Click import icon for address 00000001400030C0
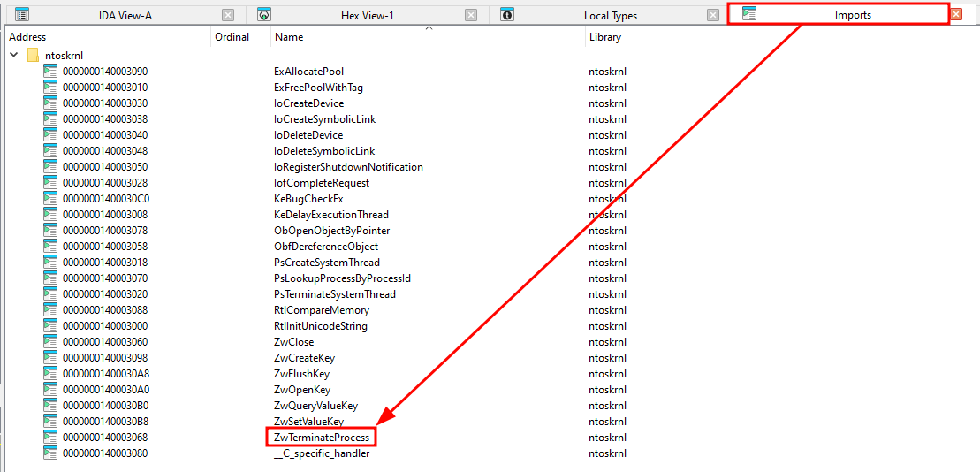980x472 pixels. click(x=50, y=199)
